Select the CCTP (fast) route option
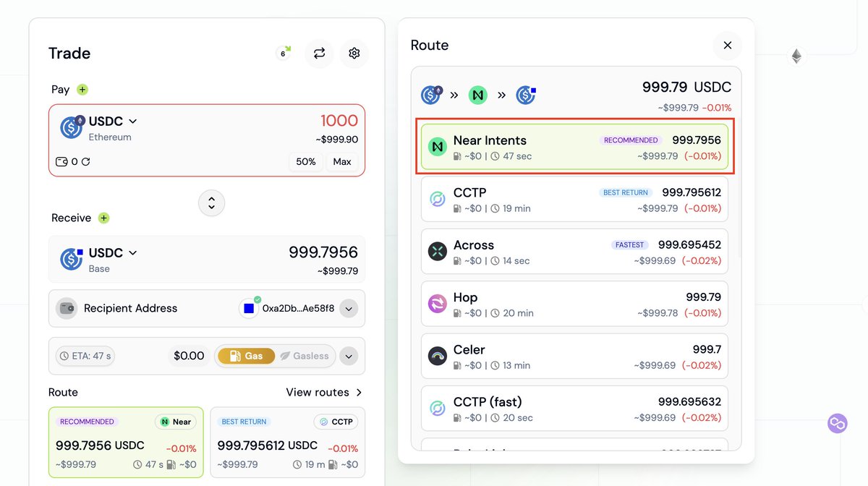 click(574, 409)
